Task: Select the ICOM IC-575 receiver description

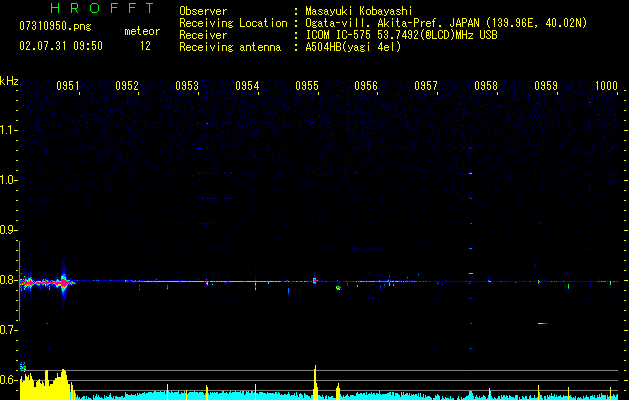Action: coord(401,35)
